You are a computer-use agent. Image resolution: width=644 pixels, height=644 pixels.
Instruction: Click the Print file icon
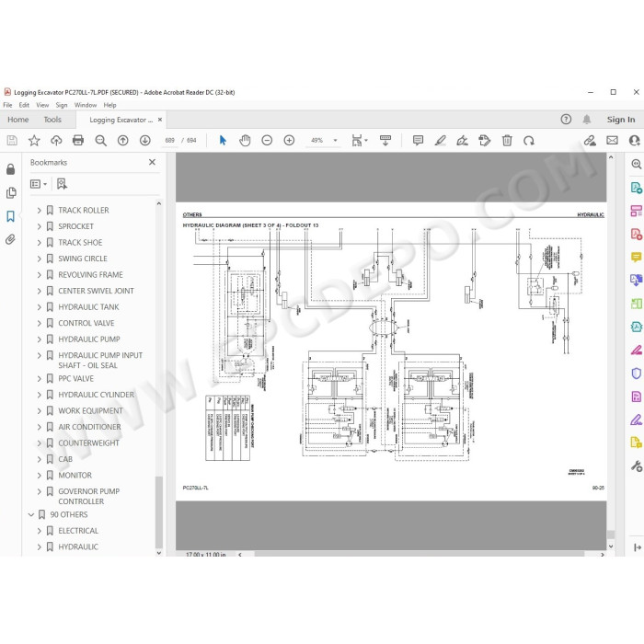(x=78, y=141)
